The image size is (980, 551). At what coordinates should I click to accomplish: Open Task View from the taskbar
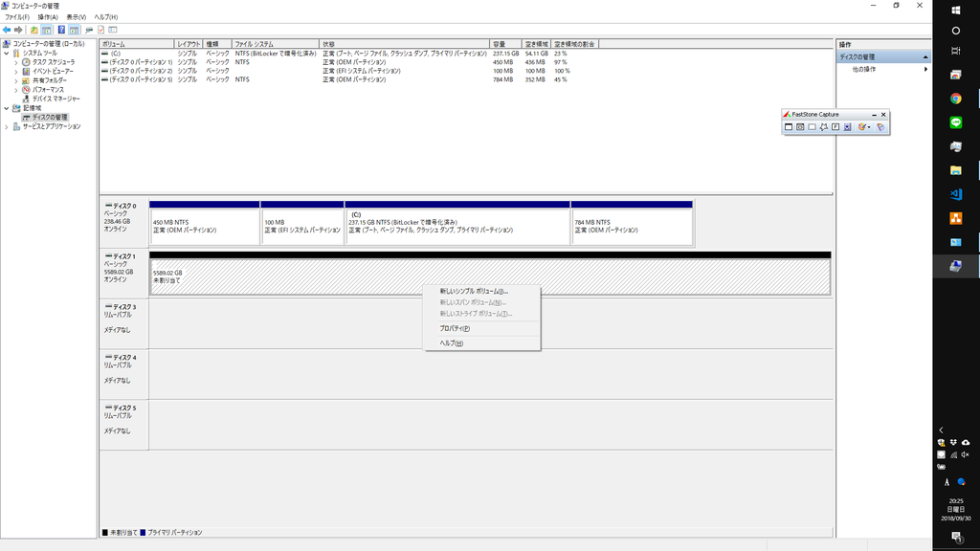click(x=956, y=51)
